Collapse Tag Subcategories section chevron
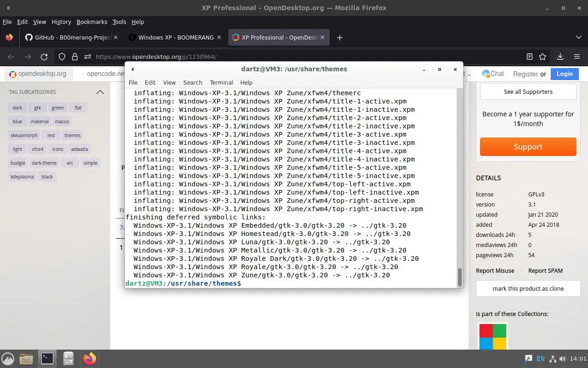The height and width of the screenshot is (368, 588). coord(100,92)
